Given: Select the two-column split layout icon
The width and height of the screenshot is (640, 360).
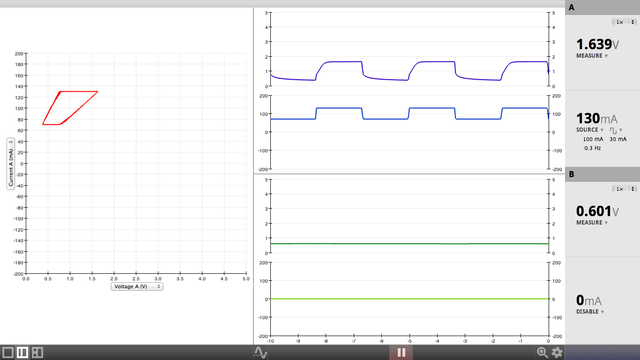Looking at the screenshot, I should pos(22,352).
